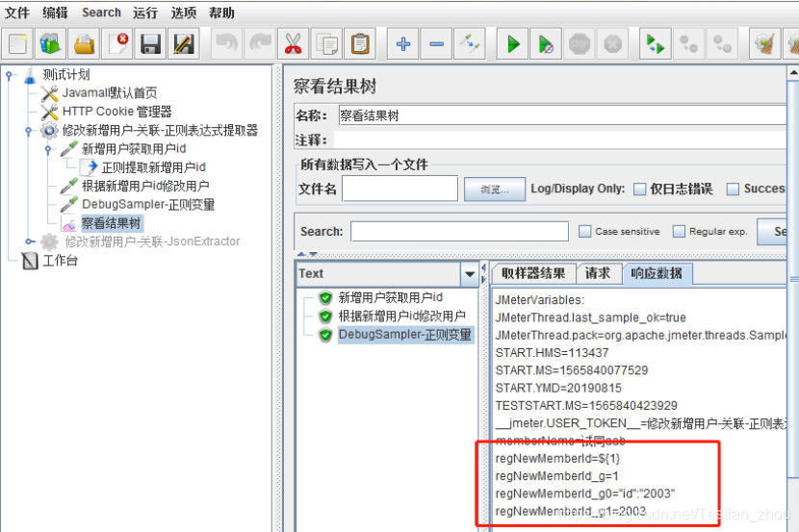Expand the 修改新增用户-关联-JsonExtractor thread group
The width and height of the screenshot is (799, 532).
(29, 241)
